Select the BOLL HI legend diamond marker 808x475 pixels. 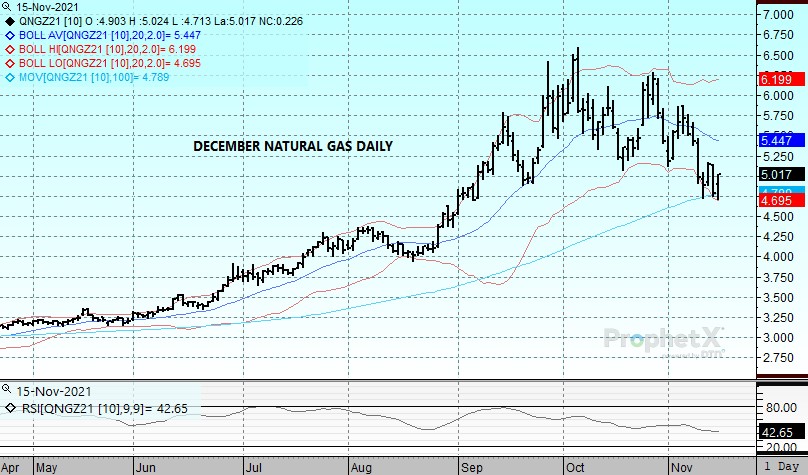10,48
